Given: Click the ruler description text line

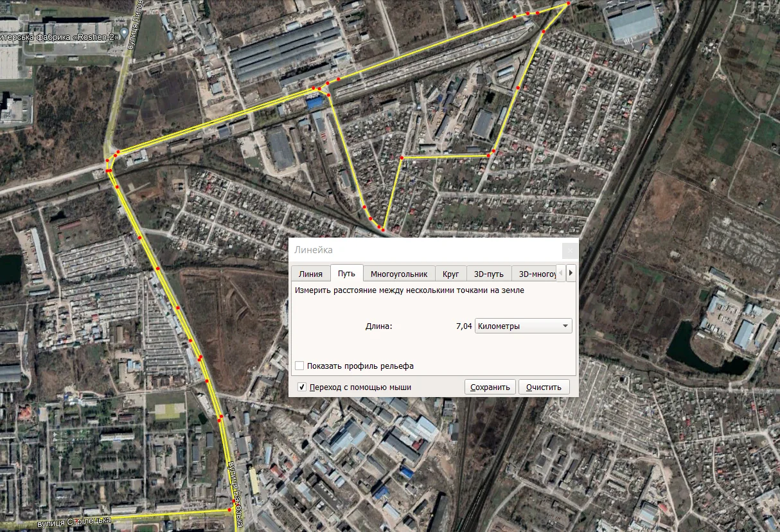Looking at the screenshot, I should (x=409, y=290).
